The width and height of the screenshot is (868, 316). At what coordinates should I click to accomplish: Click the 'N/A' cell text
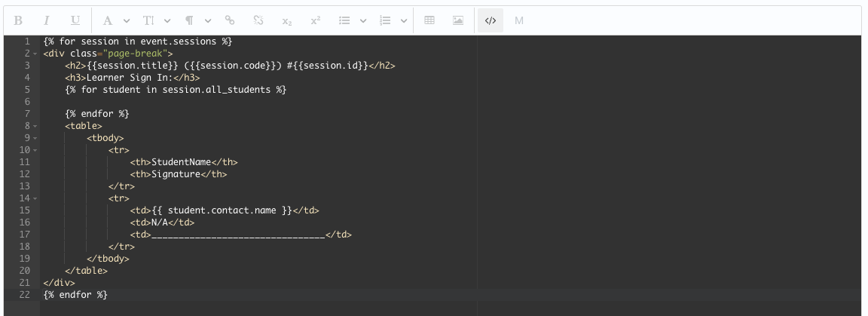tap(160, 222)
